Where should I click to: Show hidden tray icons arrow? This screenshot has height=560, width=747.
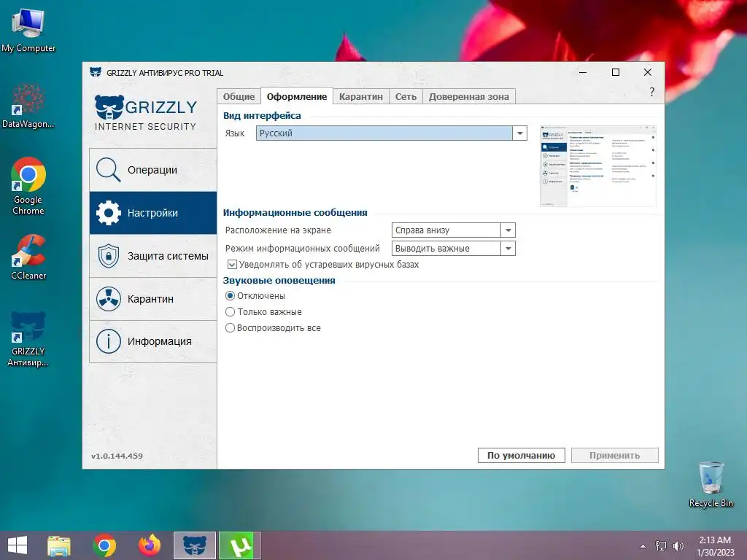click(643, 546)
